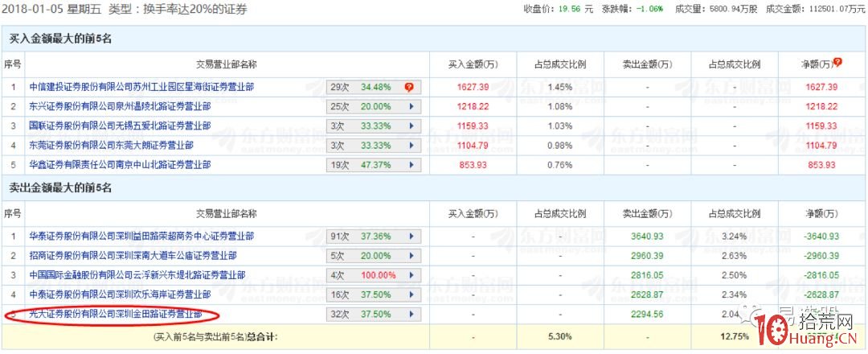Click the 买入金额最大的前5名 section header
Viewport: 868px width, 354px height.
(61, 39)
